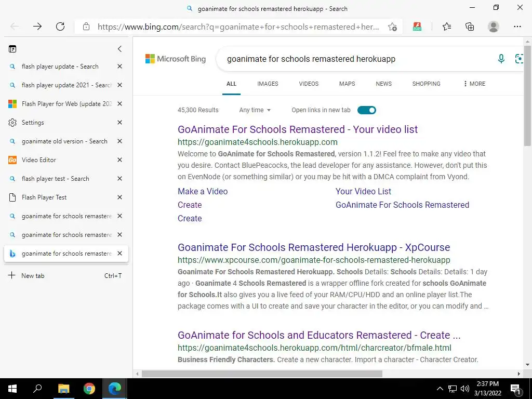Click the horizontal scrollbar thumb
Viewport: 532px width, 399px height.
[x=262, y=374]
